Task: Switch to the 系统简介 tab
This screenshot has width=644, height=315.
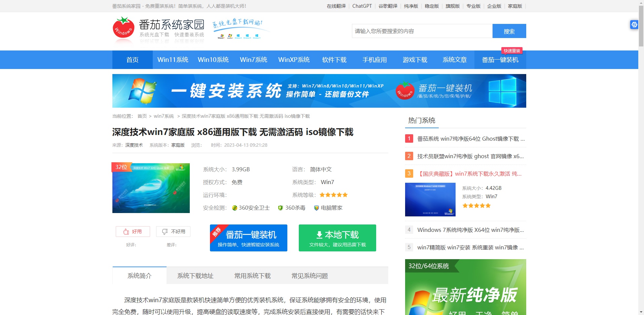Action: (x=140, y=276)
